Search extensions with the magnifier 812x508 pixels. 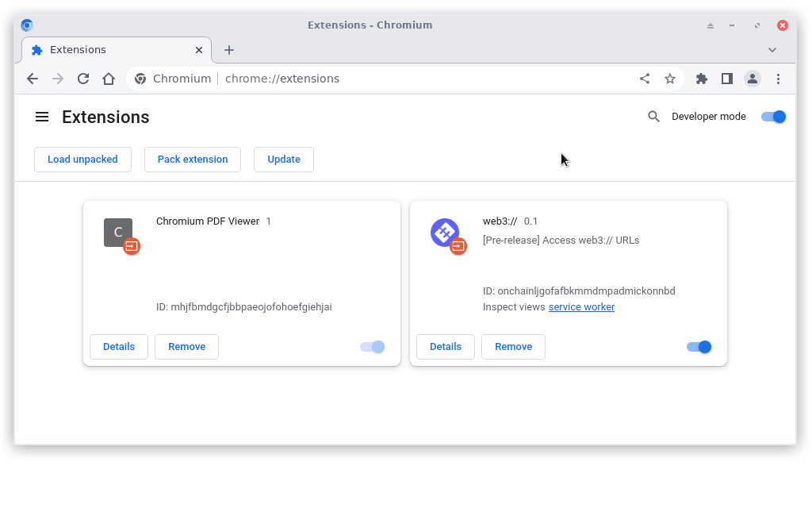pos(654,117)
